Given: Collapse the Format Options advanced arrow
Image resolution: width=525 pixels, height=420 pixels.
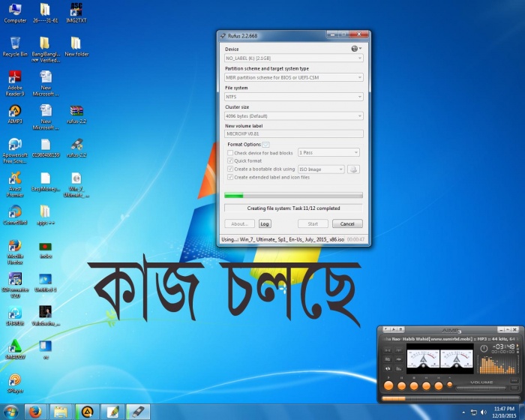Looking at the screenshot, I should [266, 144].
